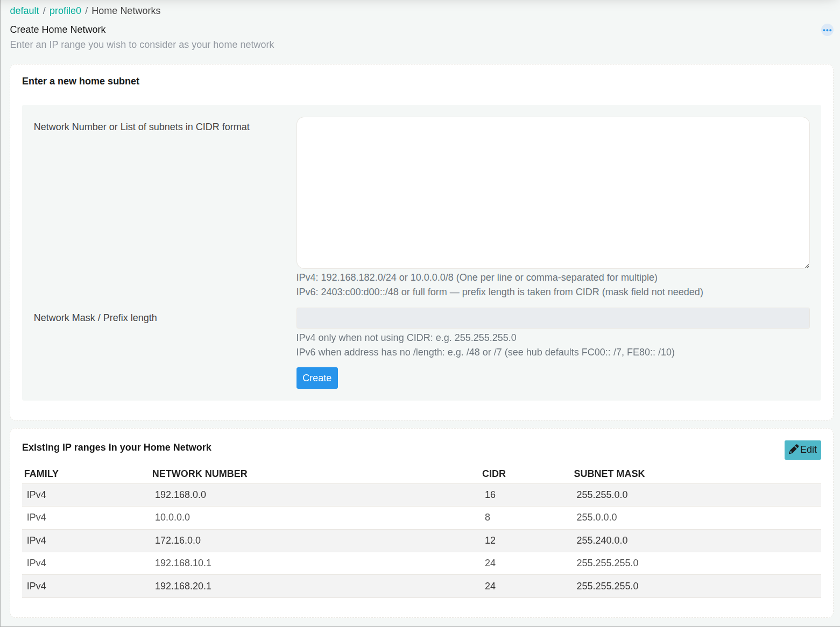Viewport: 840px width, 627px height.
Task: Open the three-dot options menu icon
Action: pos(827,30)
